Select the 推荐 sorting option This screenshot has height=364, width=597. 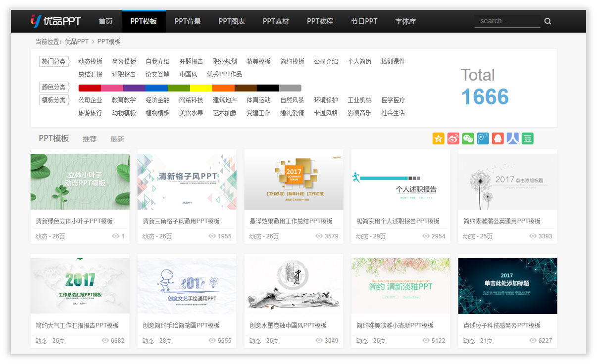click(x=90, y=139)
